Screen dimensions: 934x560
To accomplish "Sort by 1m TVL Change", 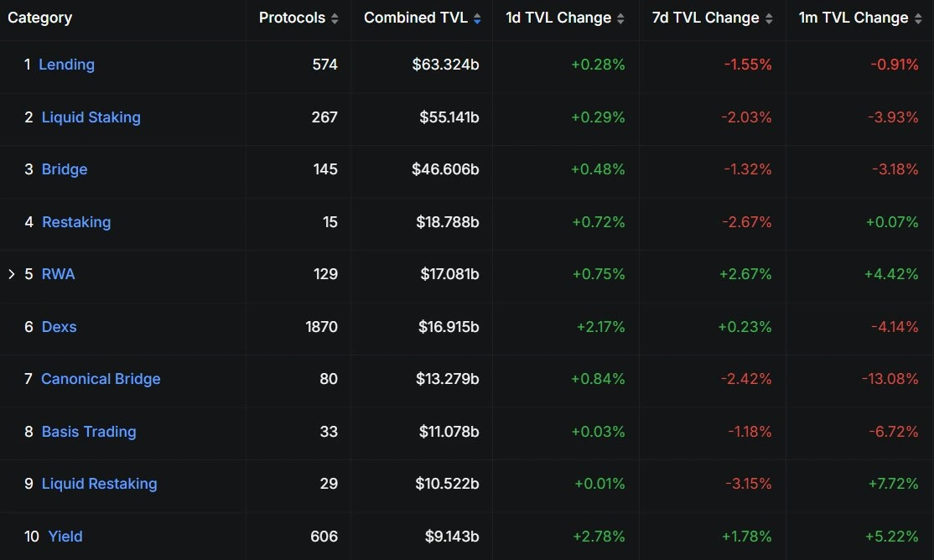I will click(920, 17).
